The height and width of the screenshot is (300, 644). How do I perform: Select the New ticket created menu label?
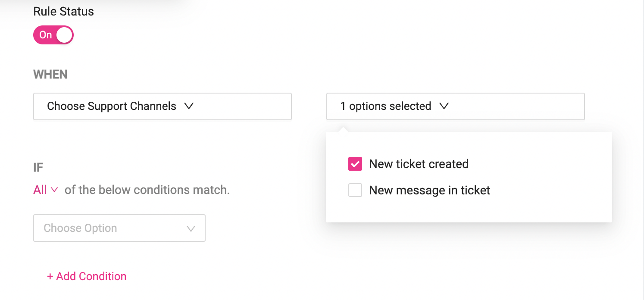tap(419, 164)
